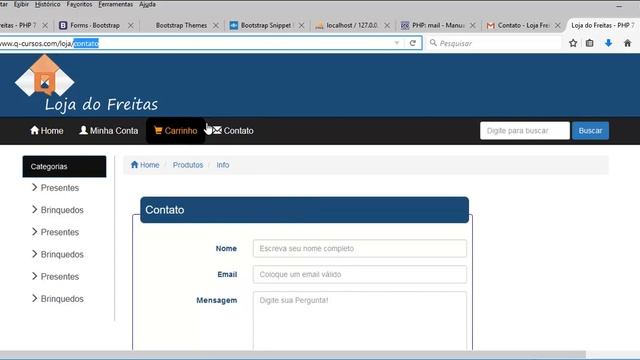Click the Contato envelope icon
Image resolution: width=640 pixels, height=360 pixels.
pos(217,130)
